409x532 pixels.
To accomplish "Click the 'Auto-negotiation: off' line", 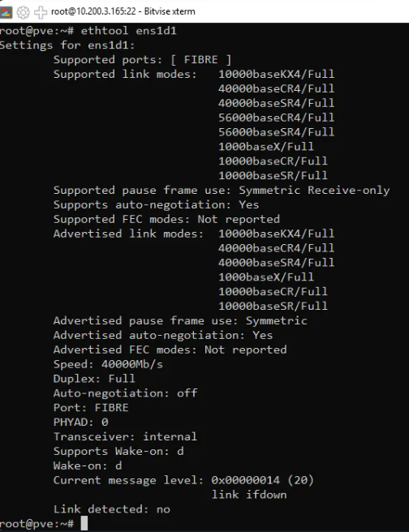I will (125, 393).
